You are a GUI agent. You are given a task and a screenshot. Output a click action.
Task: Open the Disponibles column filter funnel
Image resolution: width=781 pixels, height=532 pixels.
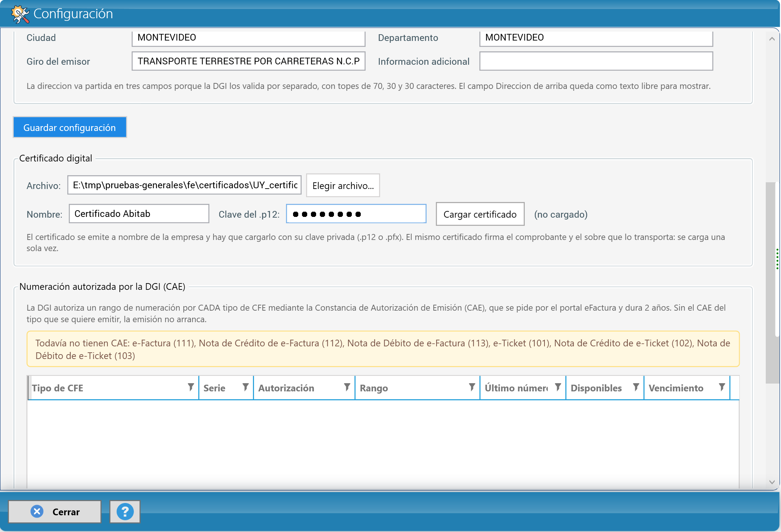click(636, 387)
